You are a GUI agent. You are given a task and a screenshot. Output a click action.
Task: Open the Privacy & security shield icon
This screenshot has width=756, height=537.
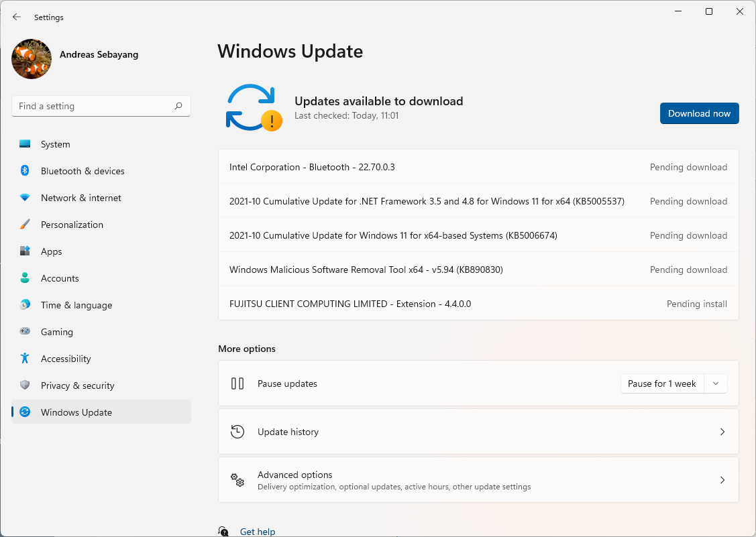tap(25, 385)
